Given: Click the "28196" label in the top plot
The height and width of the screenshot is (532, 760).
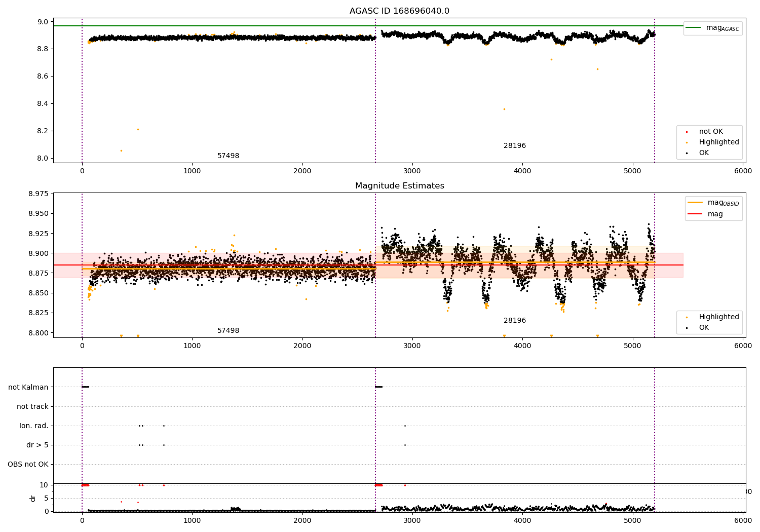Looking at the screenshot, I should 515,146.
